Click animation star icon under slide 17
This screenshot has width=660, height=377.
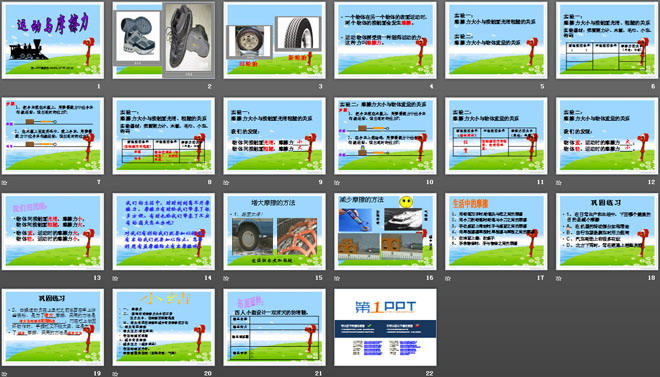[448, 278]
